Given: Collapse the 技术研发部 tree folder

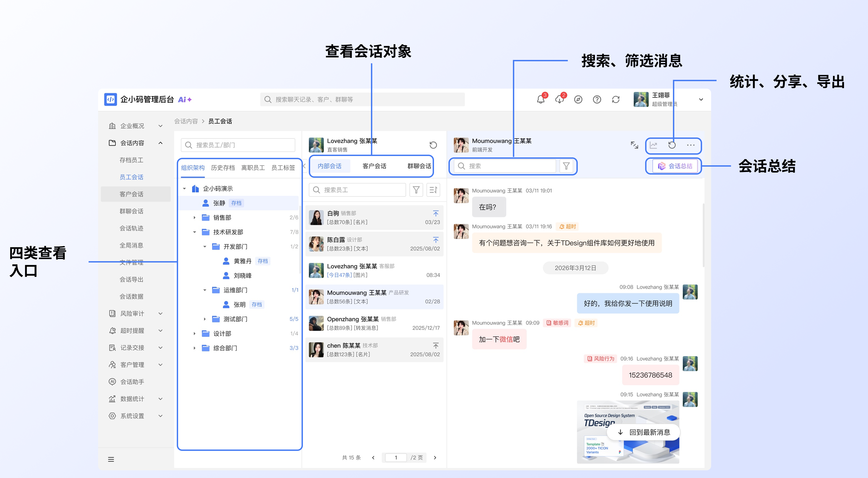Looking at the screenshot, I should click(x=194, y=232).
